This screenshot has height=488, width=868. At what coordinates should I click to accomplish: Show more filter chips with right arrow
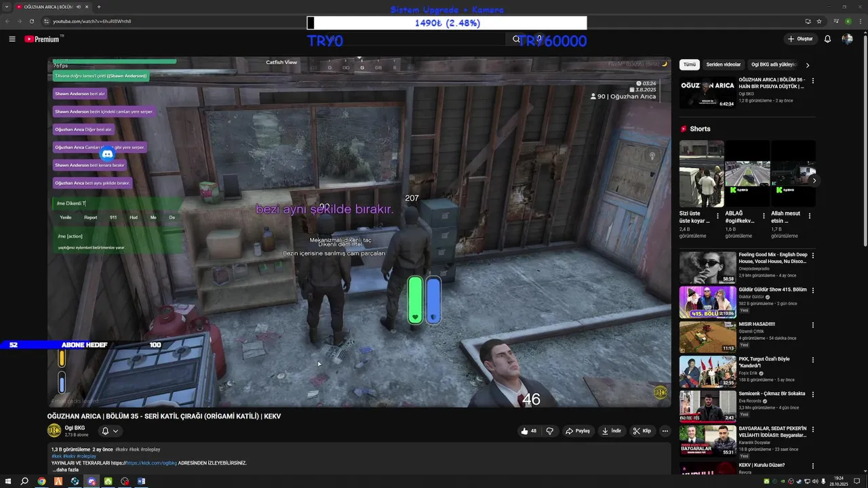[x=807, y=65]
